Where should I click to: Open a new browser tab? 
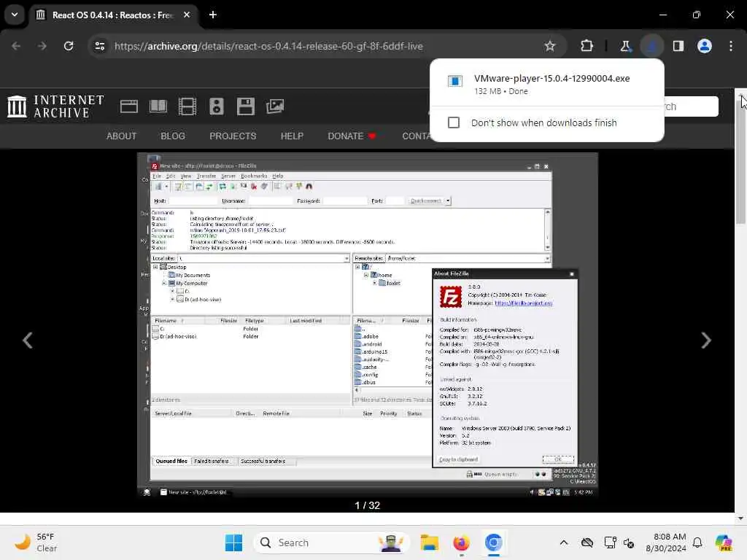213,15
